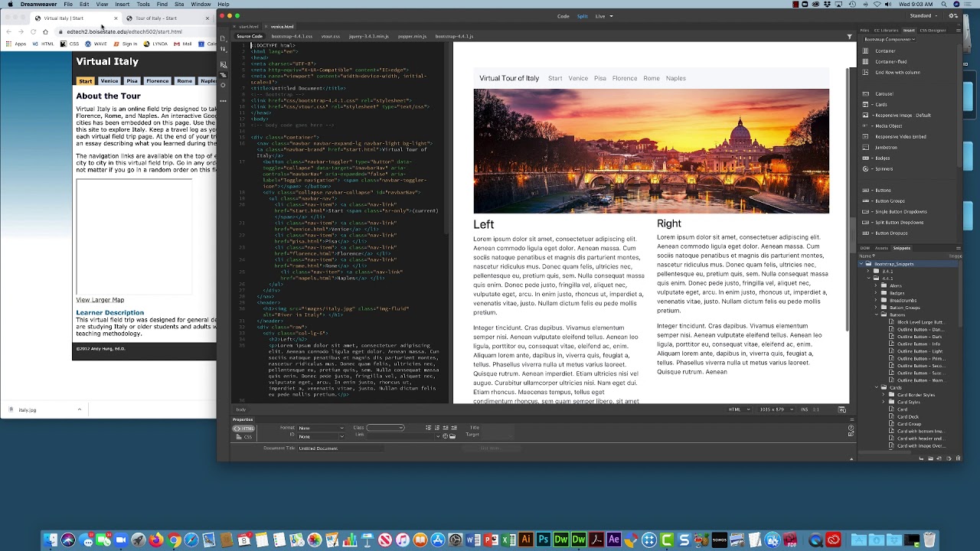The image size is (980, 551).
Task: Show the vtour.css related file
Action: click(330, 36)
